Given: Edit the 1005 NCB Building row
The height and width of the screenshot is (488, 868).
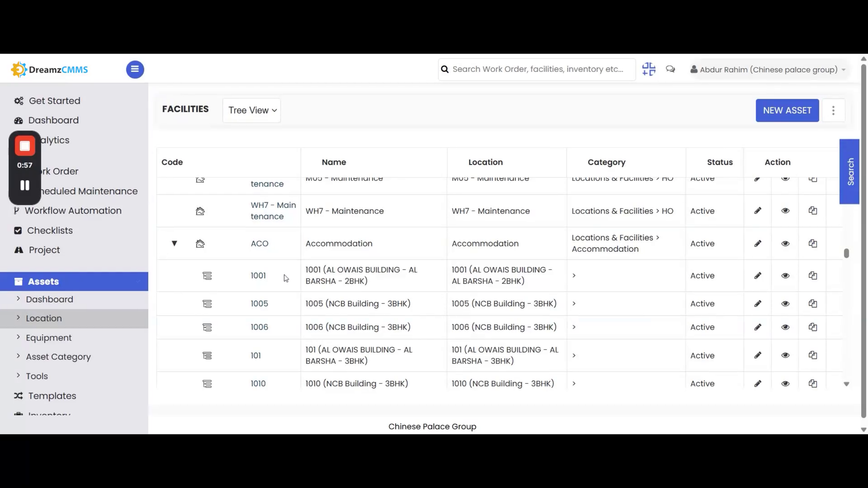Looking at the screenshot, I should (x=758, y=304).
